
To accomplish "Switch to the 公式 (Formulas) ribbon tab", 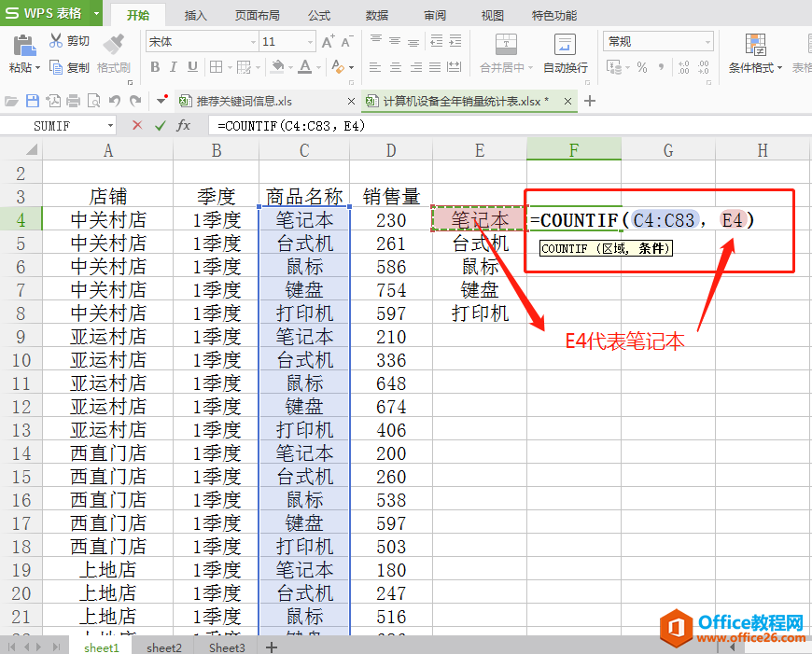I will click(319, 15).
